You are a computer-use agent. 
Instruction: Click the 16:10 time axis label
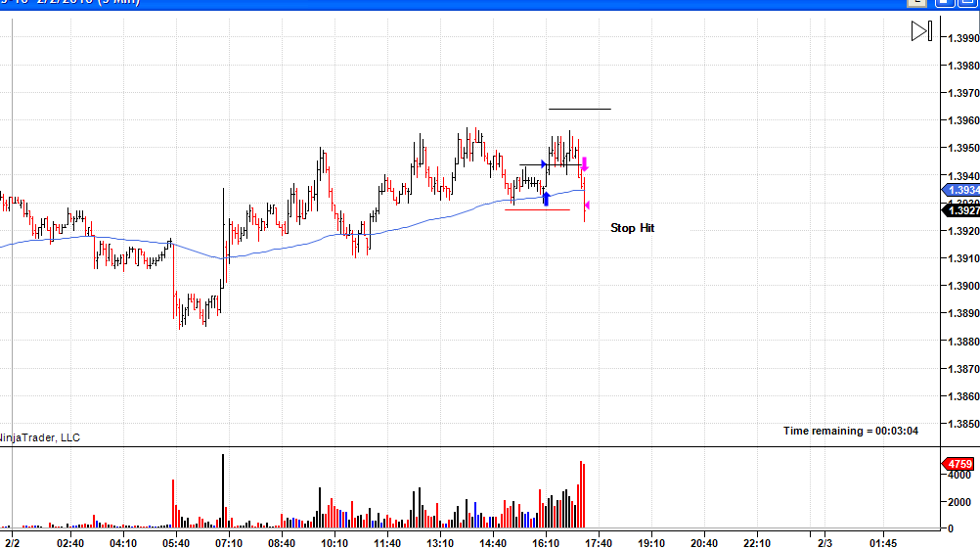point(546,543)
